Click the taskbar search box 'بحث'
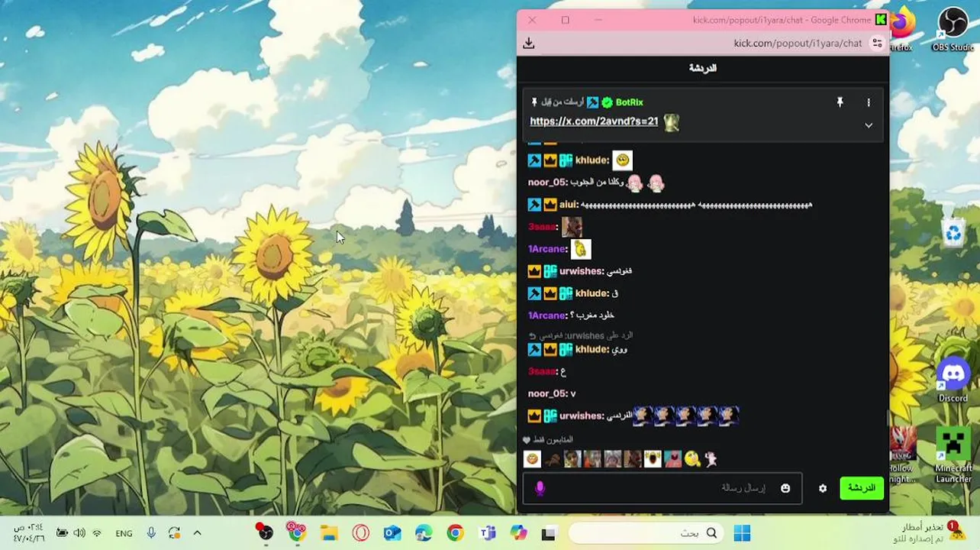Screen dimensions: 980x550 point(645,532)
